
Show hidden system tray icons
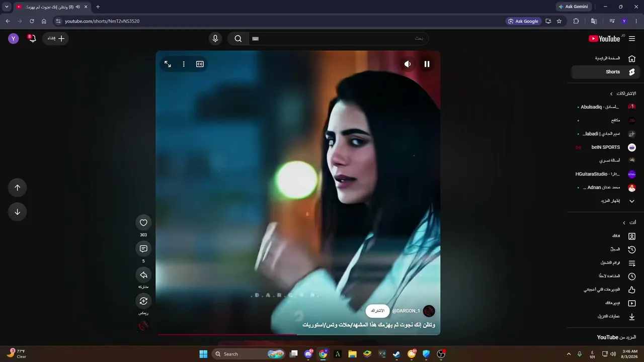click(x=569, y=354)
